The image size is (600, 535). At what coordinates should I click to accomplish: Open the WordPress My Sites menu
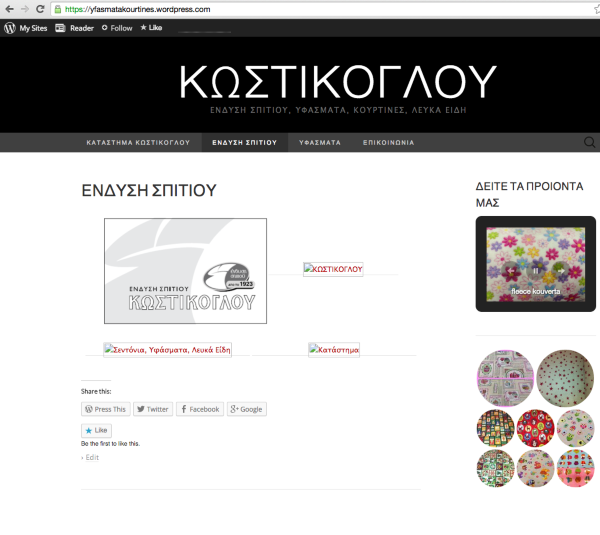[26, 28]
